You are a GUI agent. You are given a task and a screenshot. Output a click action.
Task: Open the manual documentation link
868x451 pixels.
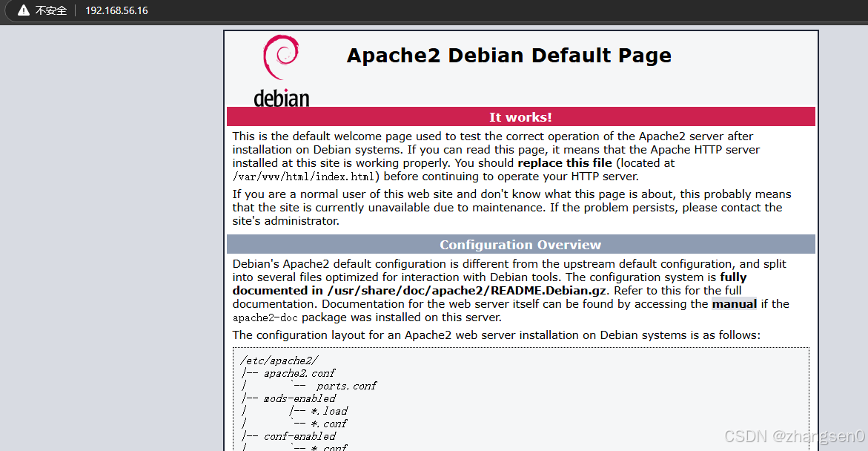734,303
